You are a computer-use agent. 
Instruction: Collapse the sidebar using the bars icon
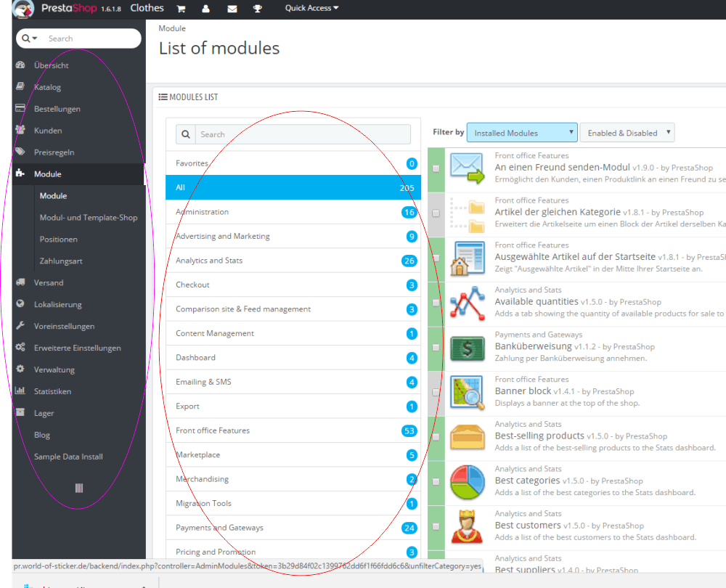(79, 488)
